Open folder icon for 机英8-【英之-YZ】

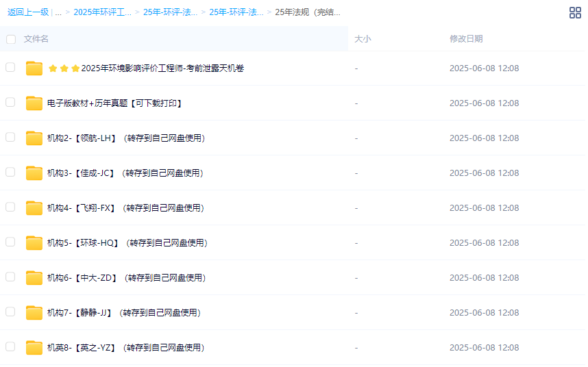pyautogui.click(x=34, y=348)
